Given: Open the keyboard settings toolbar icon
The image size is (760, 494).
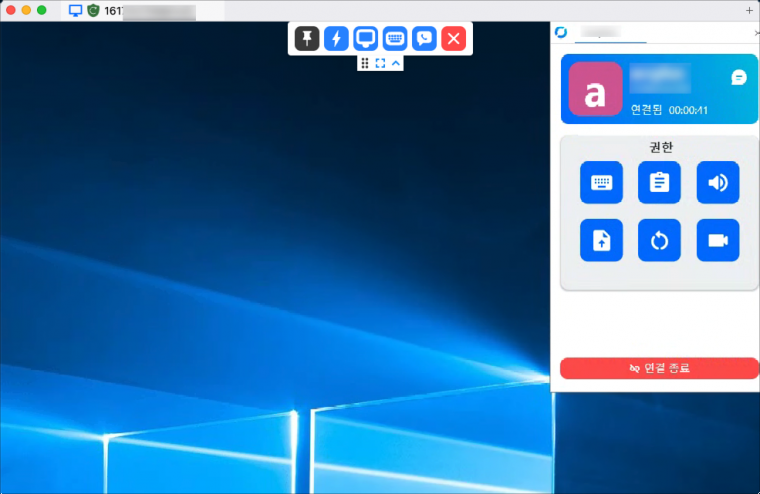Looking at the screenshot, I should click(x=395, y=38).
